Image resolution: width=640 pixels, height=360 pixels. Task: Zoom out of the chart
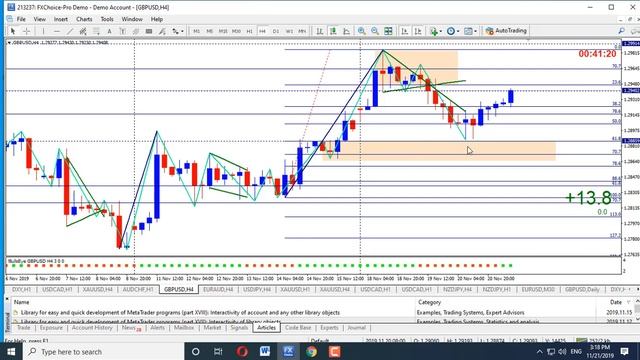click(x=375, y=31)
